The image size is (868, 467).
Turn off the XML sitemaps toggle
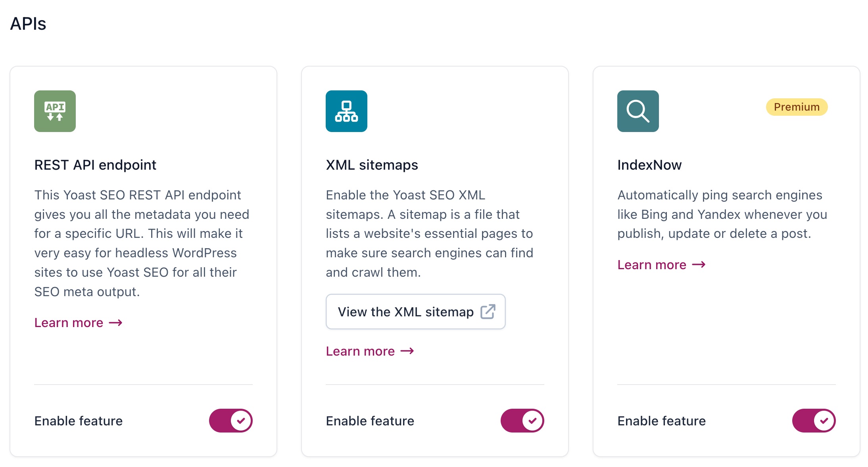[522, 421]
